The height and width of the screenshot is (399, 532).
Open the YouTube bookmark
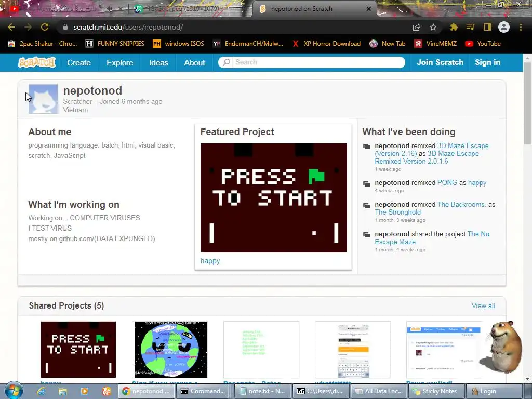click(x=483, y=44)
